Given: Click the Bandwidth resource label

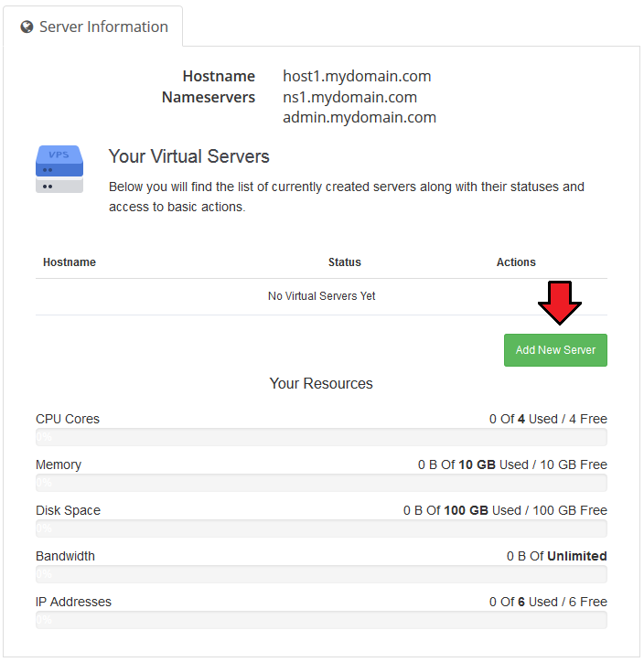Looking at the screenshot, I should (65, 556).
